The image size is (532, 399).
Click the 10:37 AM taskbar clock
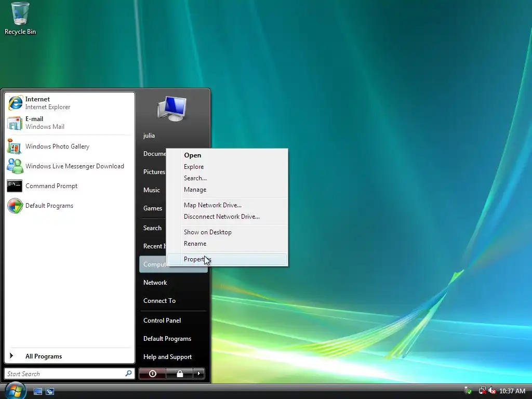point(512,391)
